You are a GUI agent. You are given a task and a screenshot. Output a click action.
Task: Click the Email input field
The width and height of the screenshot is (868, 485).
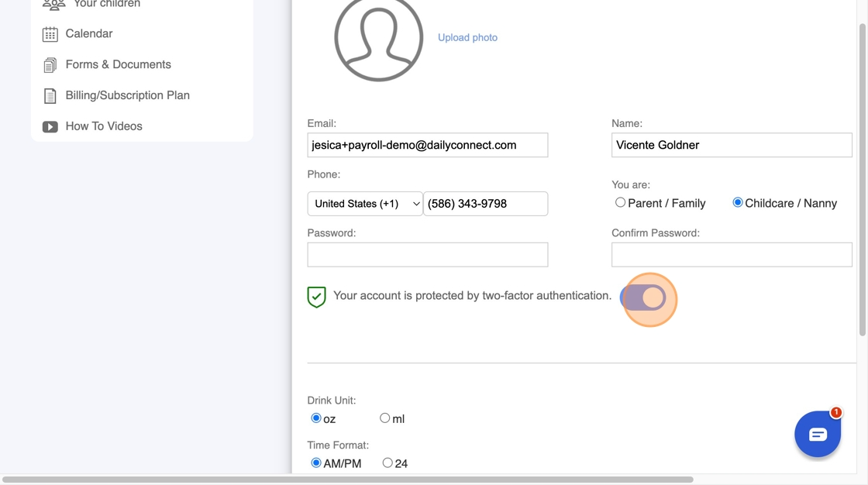[427, 145]
